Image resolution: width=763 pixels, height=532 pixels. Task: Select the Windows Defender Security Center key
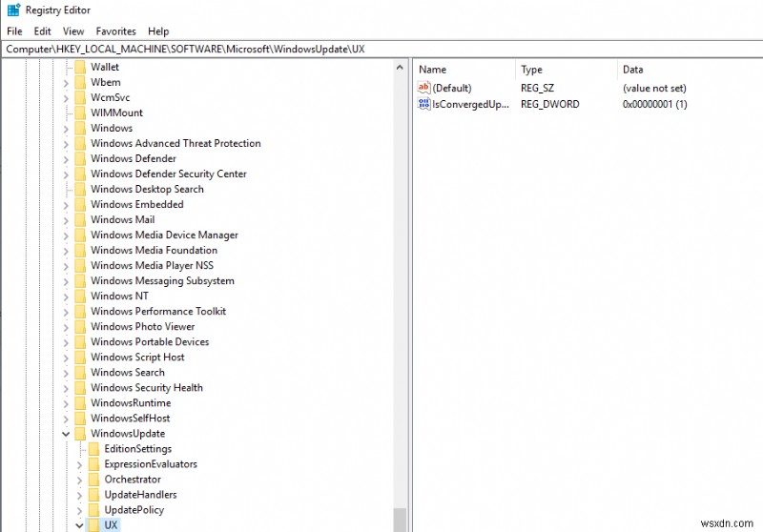(169, 174)
